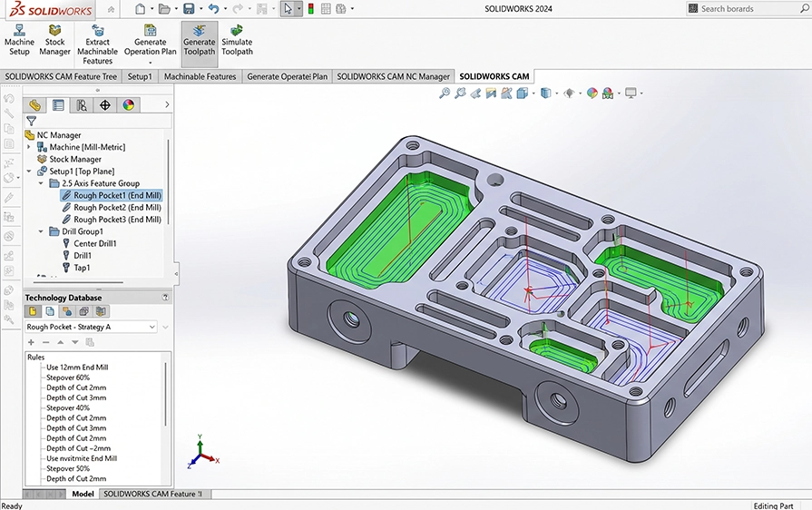Open dropdown arrow next to New icon

[x=152, y=9]
